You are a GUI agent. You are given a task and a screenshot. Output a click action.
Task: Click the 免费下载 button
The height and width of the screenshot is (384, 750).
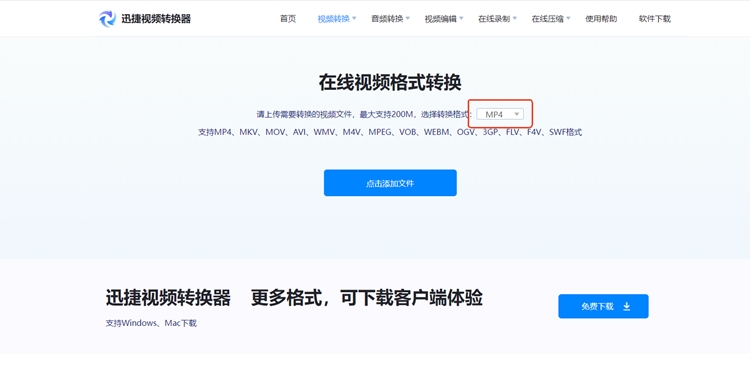pos(603,306)
